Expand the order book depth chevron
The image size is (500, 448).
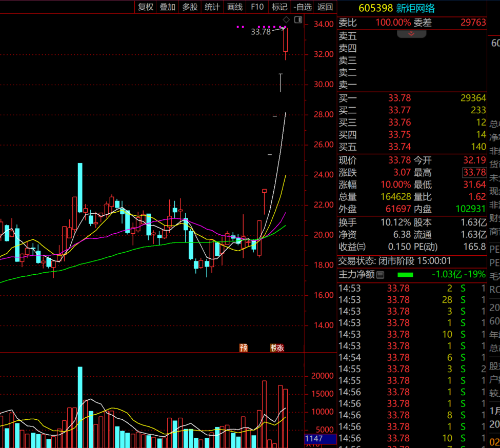pyautogui.click(x=411, y=33)
